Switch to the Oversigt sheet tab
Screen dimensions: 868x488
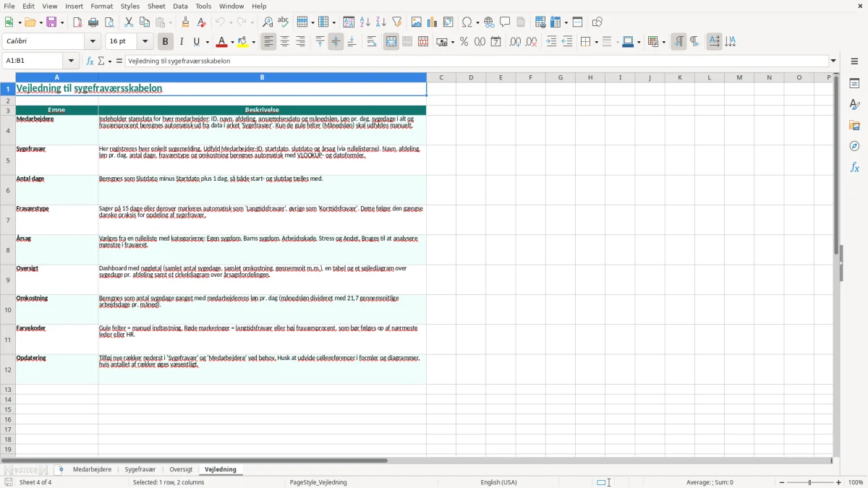point(181,469)
